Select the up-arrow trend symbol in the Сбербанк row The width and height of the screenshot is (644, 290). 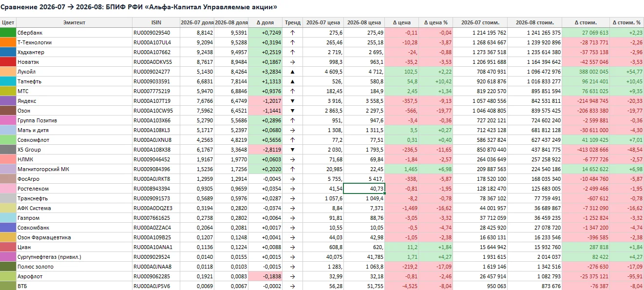293,33
